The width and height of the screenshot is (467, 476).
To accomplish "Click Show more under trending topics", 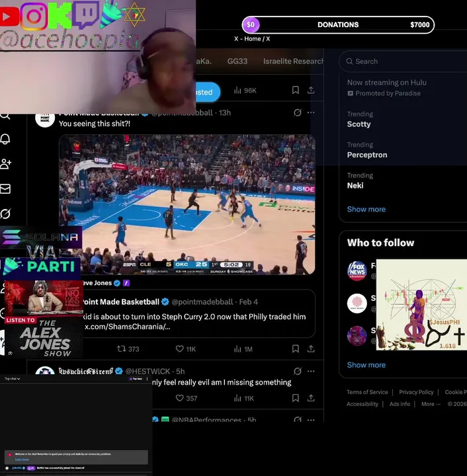I will tap(366, 209).
